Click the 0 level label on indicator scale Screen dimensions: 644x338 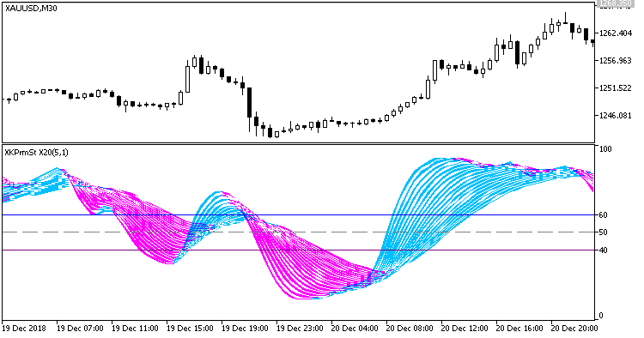pyautogui.click(x=601, y=316)
